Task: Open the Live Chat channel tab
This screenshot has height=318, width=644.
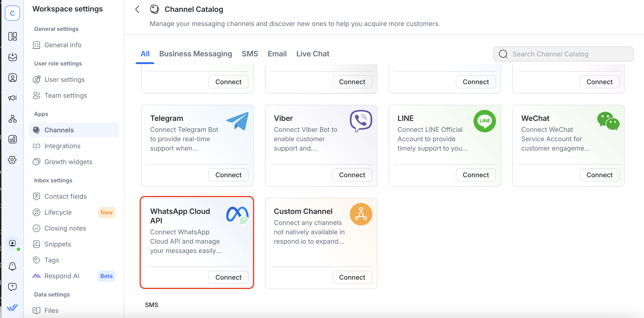Action: (x=313, y=54)
